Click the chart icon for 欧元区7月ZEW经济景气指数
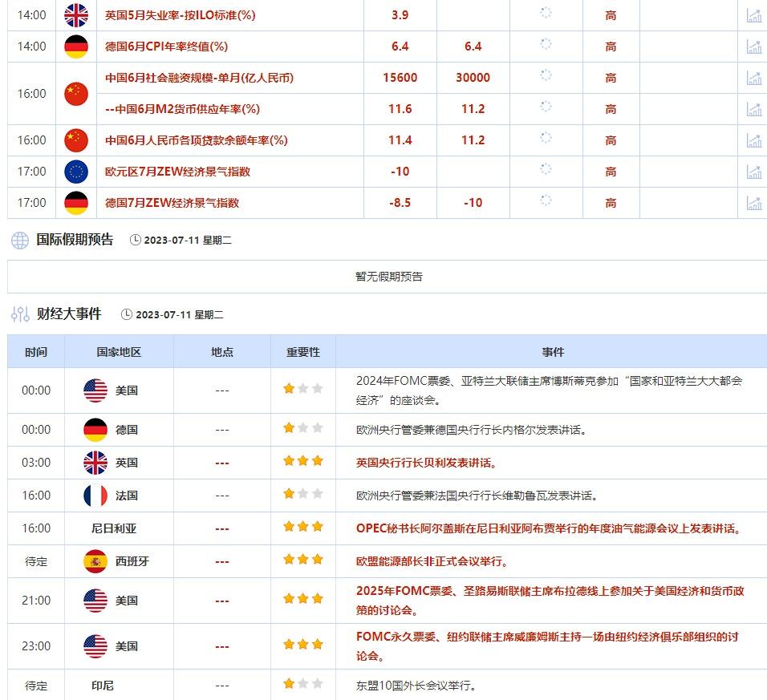Screen dimensions: 767x700 coord(753,171)
